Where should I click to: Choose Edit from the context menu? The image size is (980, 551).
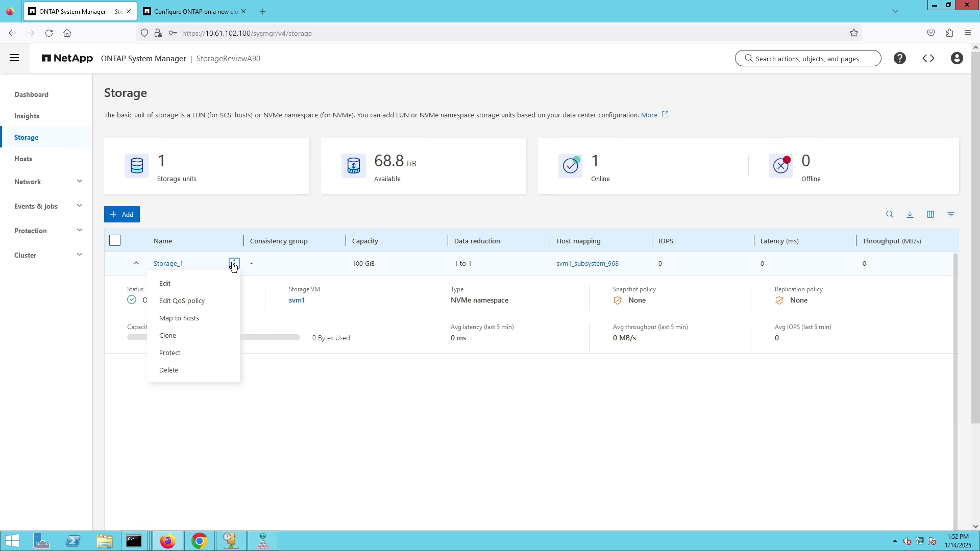(193, 283)
